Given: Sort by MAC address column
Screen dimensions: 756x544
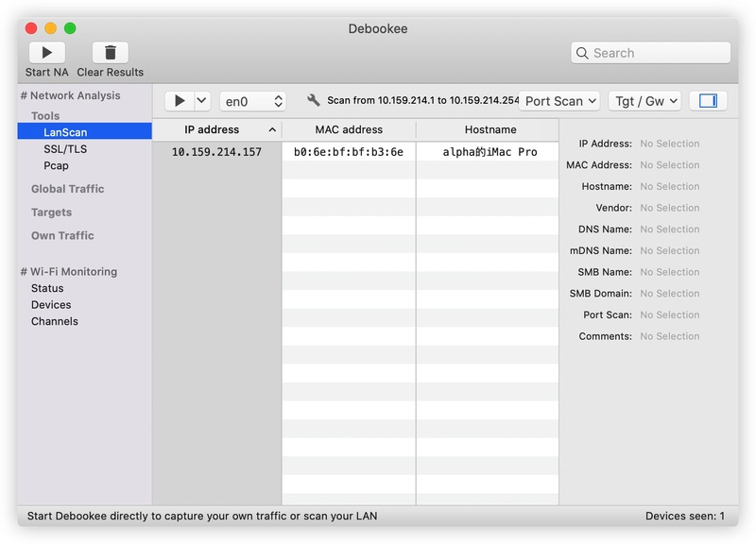Looking at the screenshot, I should point(349,129).
